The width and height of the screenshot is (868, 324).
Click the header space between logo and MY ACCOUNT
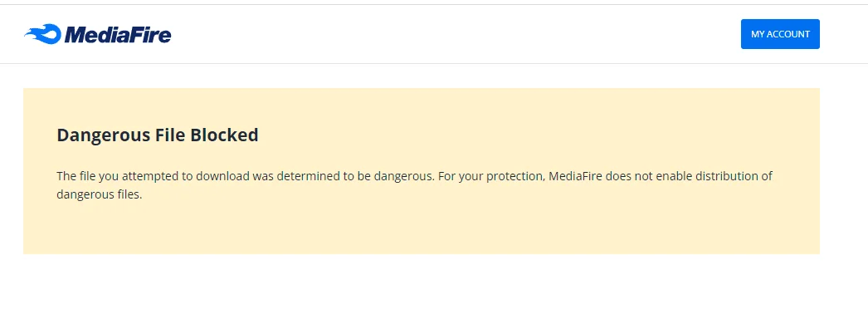point(454,34)
